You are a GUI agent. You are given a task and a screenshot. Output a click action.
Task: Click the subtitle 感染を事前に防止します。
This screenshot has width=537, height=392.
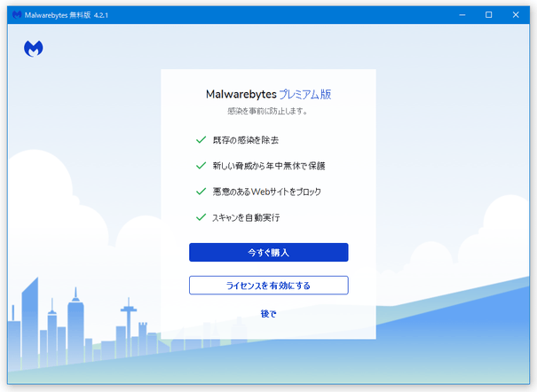coord(268,111)
